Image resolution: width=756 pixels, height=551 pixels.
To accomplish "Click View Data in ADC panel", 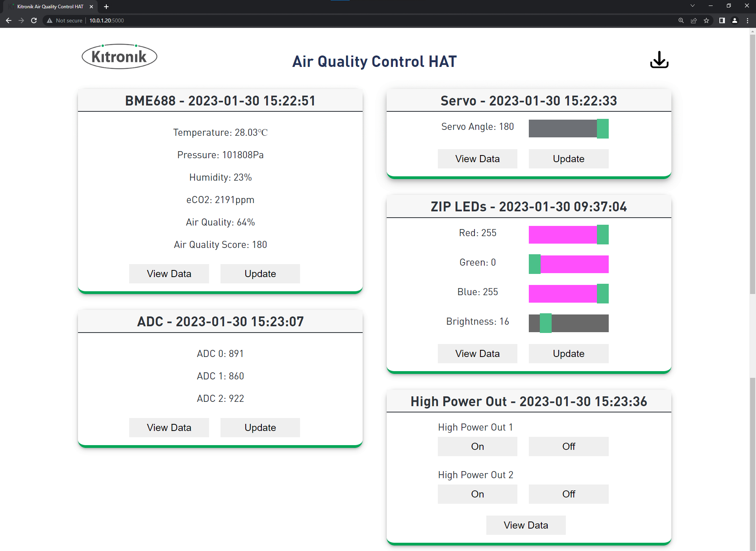I will click(169, 427).
